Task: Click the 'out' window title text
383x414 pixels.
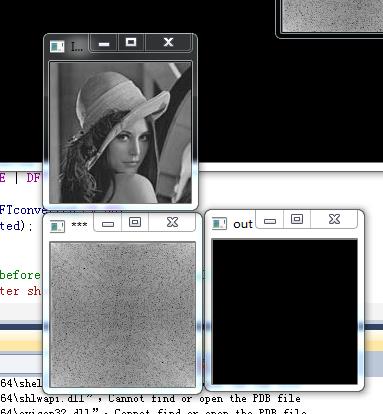Action: point(243,224)
